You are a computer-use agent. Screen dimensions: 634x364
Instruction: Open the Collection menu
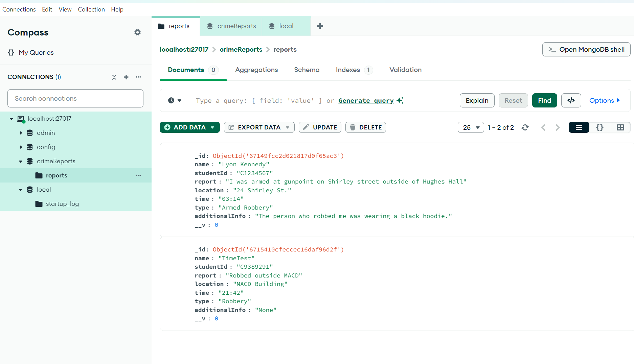point(91,9)
